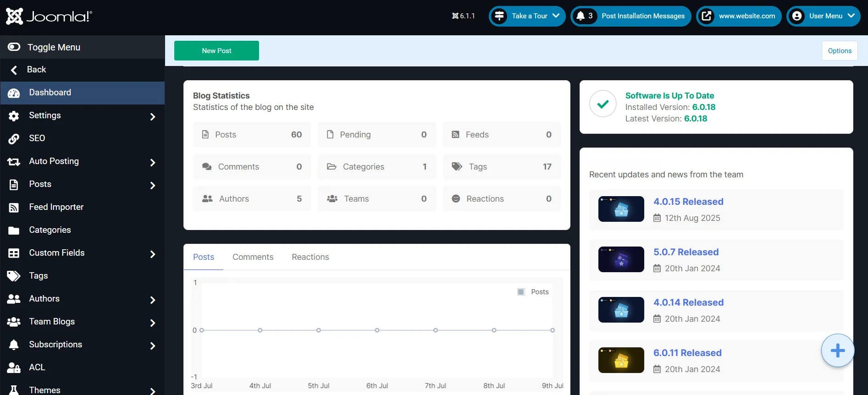This screenshot has height=395, width=868.
Task: Click the green New Post button
Action: tap(216, 50)
